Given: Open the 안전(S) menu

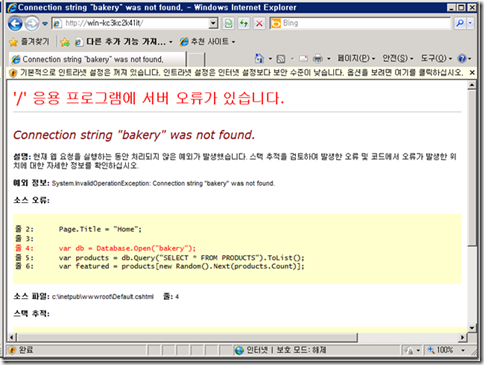Looking at the screenshot, I should tap(397, 59).
